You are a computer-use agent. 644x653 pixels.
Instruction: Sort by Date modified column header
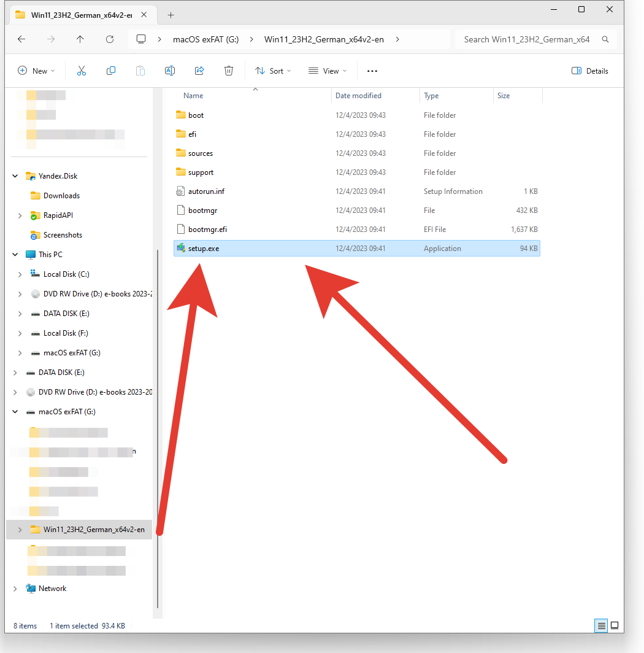358,95
